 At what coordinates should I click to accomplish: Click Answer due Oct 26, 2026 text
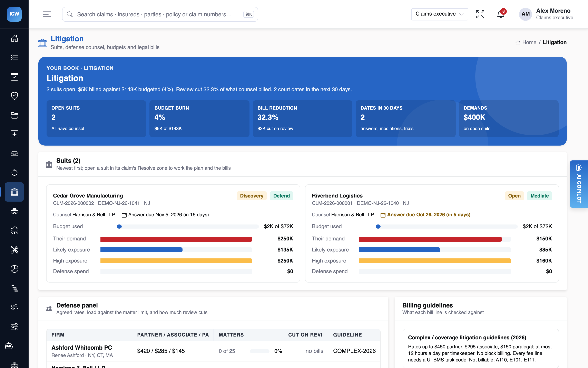tap(429, 215)
